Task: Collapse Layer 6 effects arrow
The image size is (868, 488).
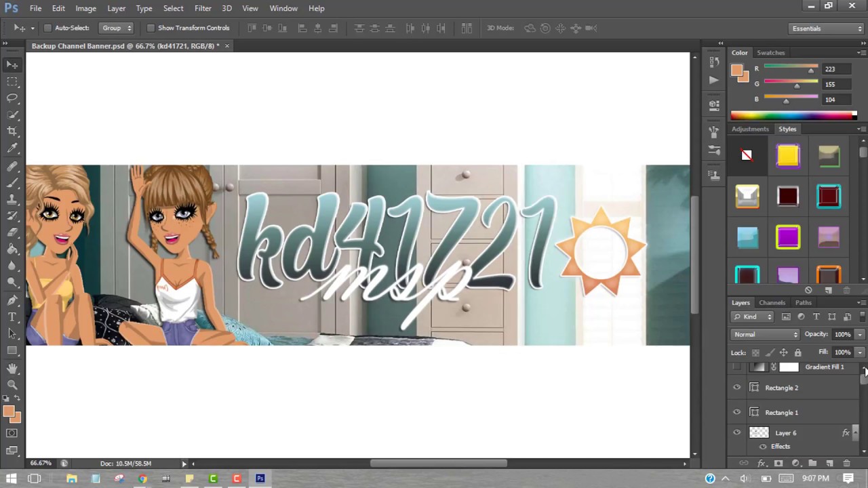Action: (x=856, y=432)
